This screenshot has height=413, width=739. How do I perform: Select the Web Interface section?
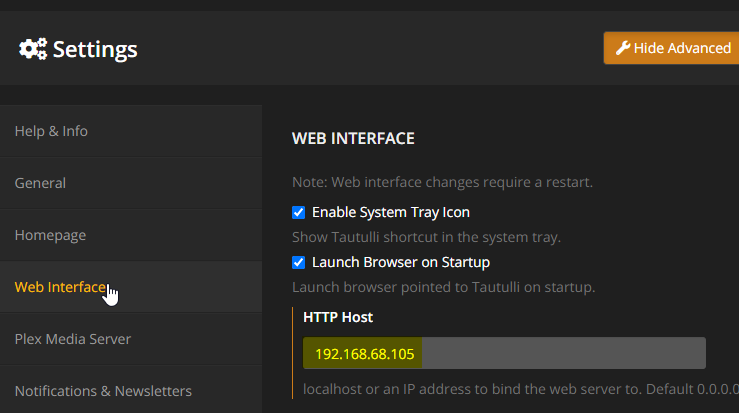[x=131, y=287]
